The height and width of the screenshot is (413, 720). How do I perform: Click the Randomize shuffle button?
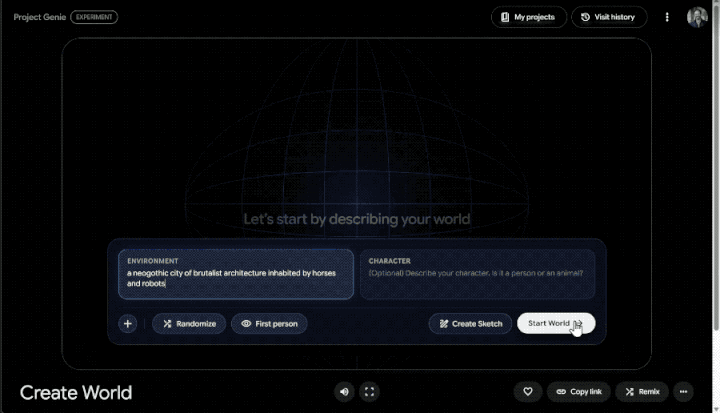[189, 324]
